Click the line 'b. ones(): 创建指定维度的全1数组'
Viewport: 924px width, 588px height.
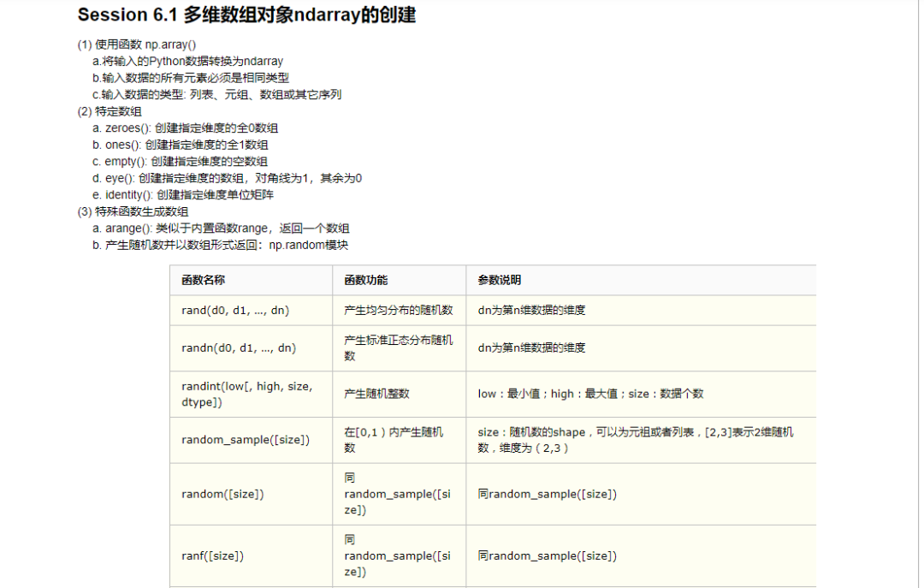(180, 145)
